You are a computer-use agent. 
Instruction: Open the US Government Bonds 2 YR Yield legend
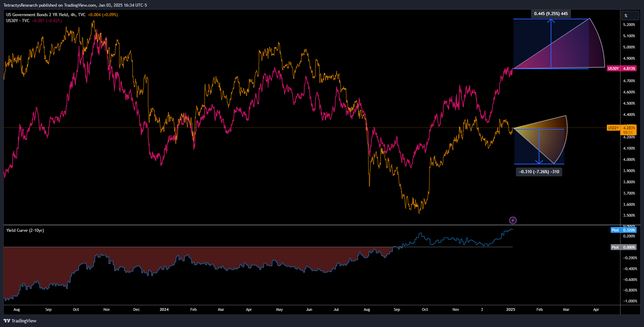point(46,15)
